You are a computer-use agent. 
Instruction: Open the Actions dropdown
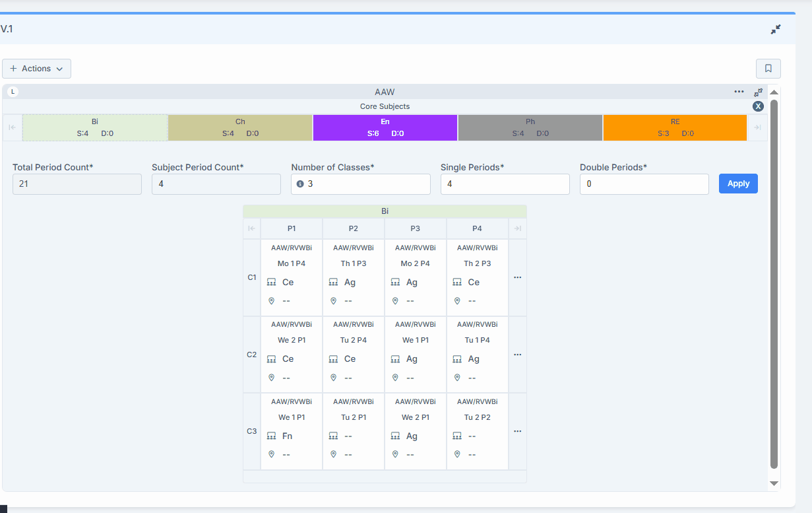36,69
